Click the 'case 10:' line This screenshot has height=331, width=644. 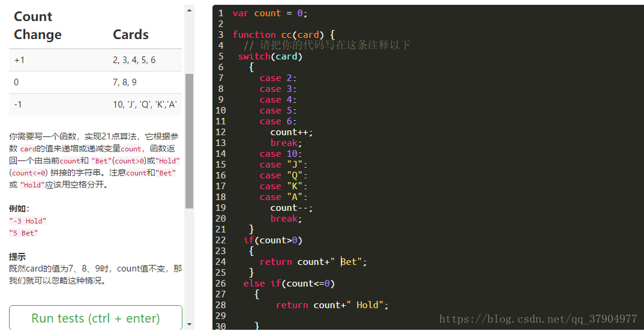click(281, 154)
